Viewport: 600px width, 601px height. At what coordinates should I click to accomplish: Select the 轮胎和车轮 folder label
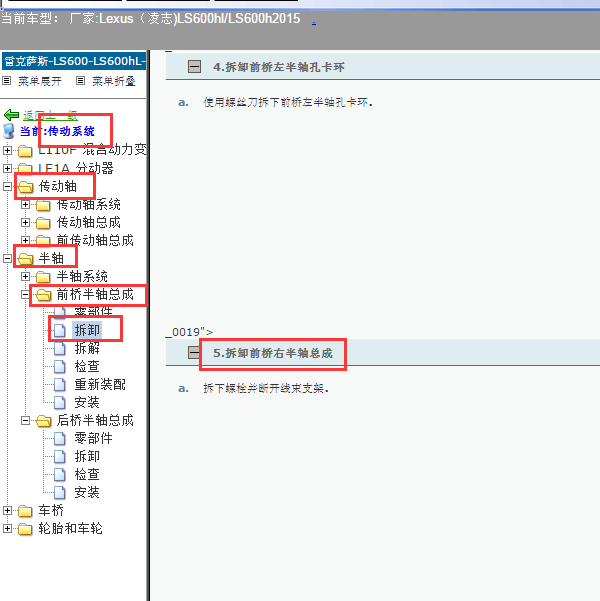coord(71,529)
